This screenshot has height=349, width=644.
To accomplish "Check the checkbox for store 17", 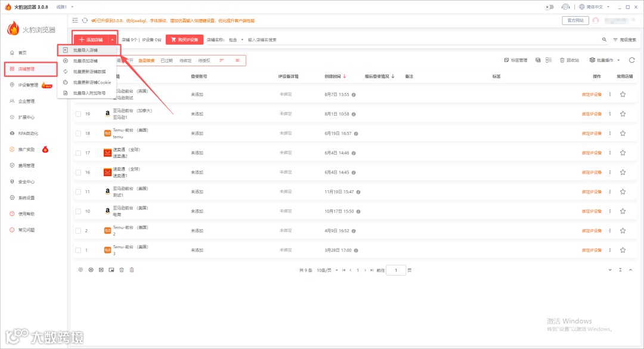I will 78,153.
